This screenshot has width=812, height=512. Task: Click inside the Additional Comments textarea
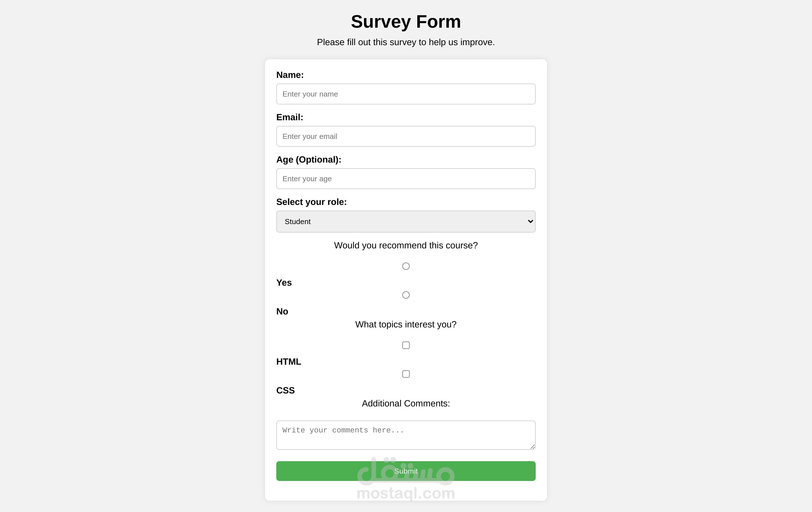406,435
